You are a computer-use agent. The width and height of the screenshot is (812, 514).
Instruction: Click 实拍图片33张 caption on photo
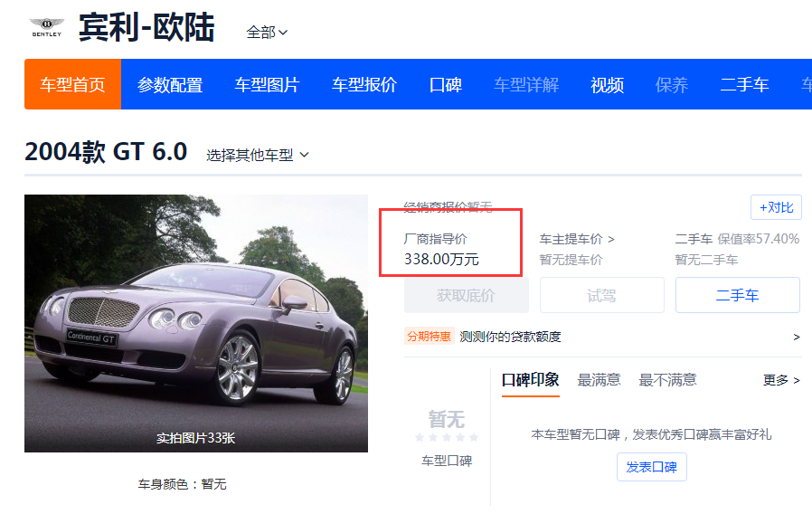click(x=195, y=438)
